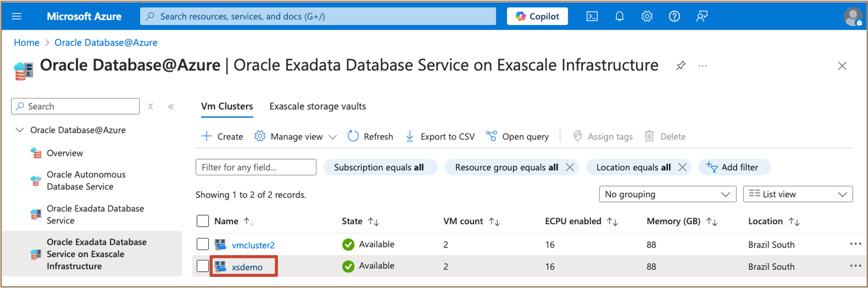Viewport: 868px width, 288px height.
Task: Switch to Exascale storage vaults tab
Action: 317,106
